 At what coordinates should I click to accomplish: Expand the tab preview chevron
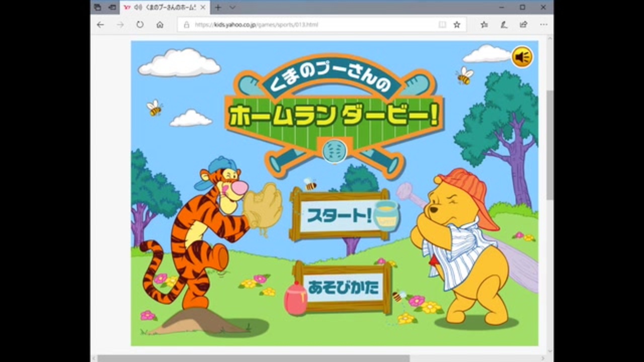[x=232, y=8]
